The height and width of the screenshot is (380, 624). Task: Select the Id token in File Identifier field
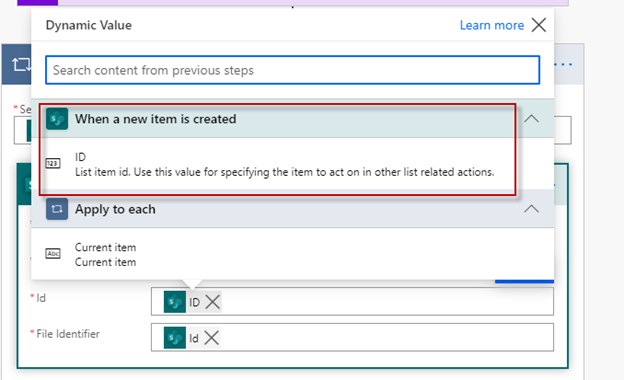(193, 339)
